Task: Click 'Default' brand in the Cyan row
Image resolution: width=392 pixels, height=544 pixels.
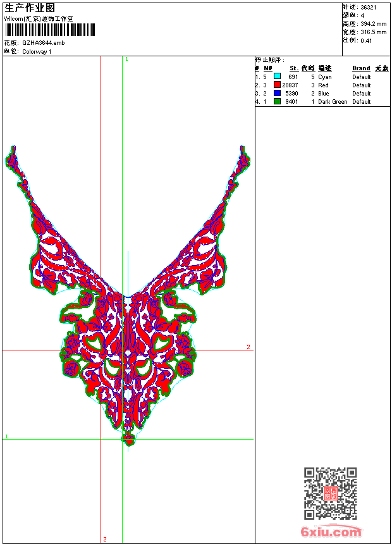Action: pos(362,77)
